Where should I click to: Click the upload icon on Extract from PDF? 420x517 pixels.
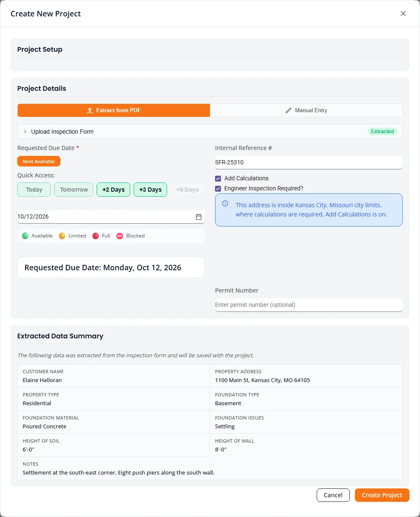tap(89, 110)
